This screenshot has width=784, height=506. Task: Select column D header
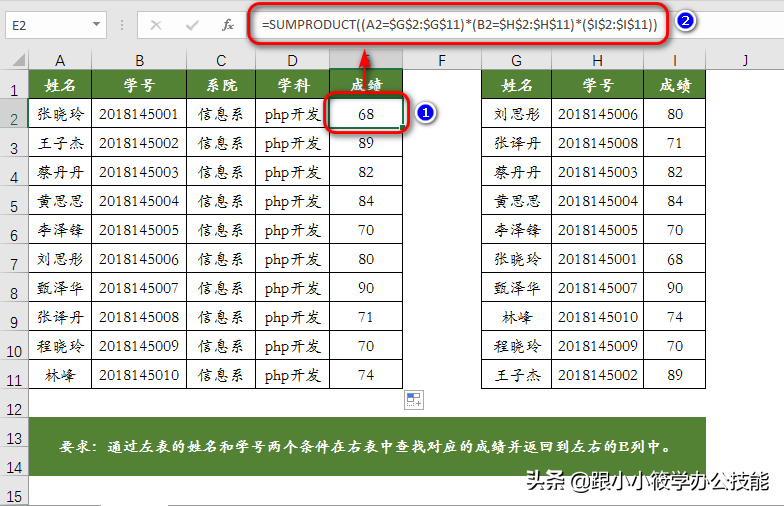[x=292, y=60]
